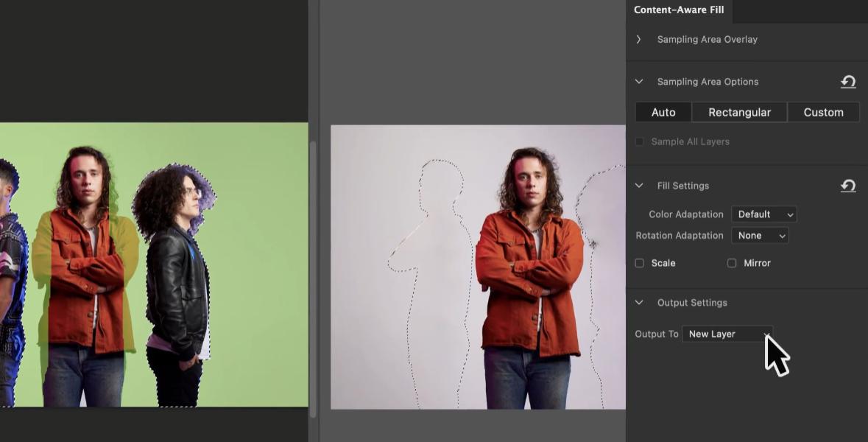Collapse the Output Settings section

click(x=638, y=303)
